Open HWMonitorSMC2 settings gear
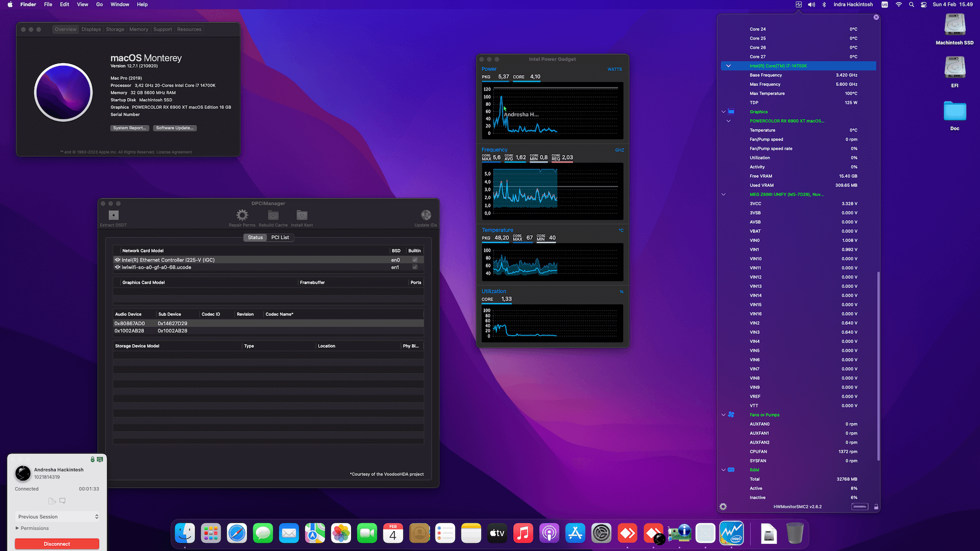Screen dimensions: 980x551 (x=723, y=507)
